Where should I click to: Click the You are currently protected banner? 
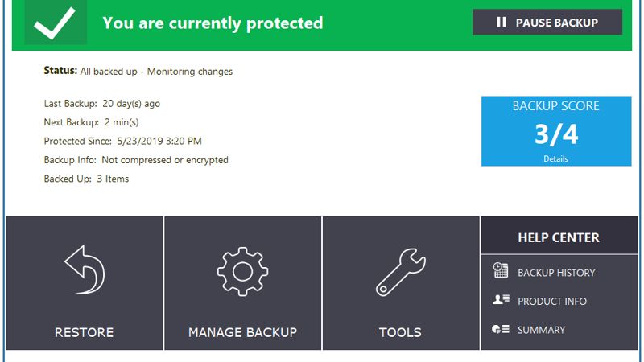coord(213,23)
